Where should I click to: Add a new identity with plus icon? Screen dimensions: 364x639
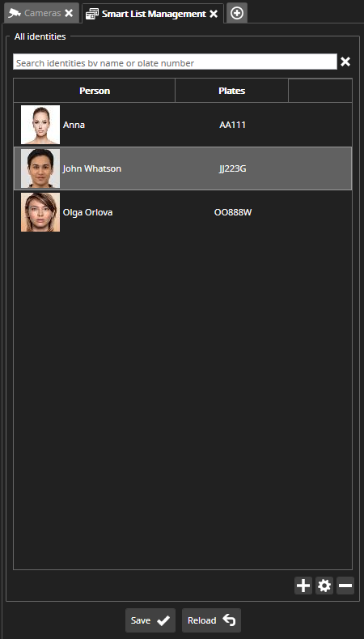coord(303,586)
